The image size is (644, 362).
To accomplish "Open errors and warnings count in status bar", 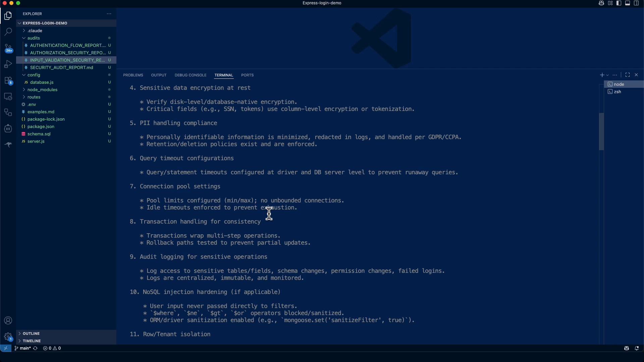I will click(x=52, y=348).
